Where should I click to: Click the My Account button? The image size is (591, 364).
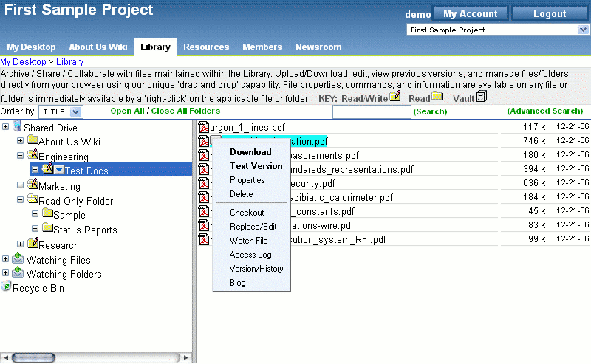(470, 14)
